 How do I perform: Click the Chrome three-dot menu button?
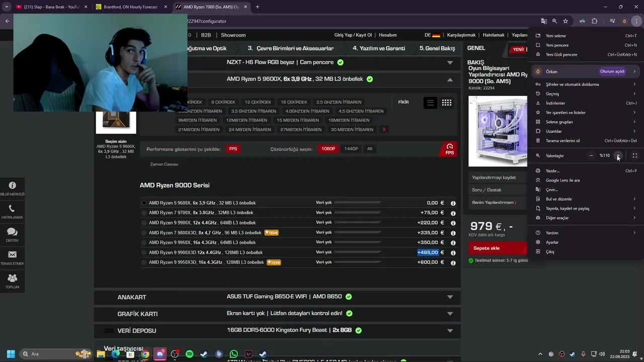pyautogui.click(x=636, y=21)
